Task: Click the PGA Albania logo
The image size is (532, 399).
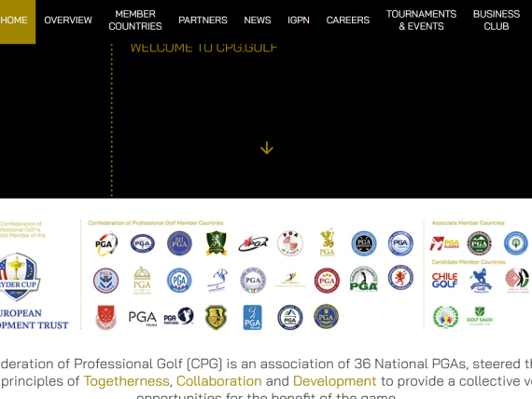Action: pos(444,243)
